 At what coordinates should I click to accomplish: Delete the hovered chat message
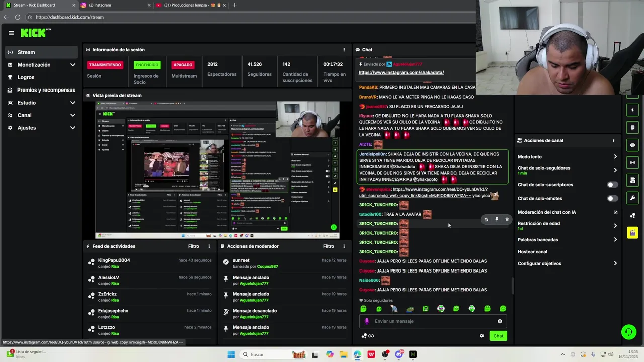pyautogui.click(x=507, y=220)
